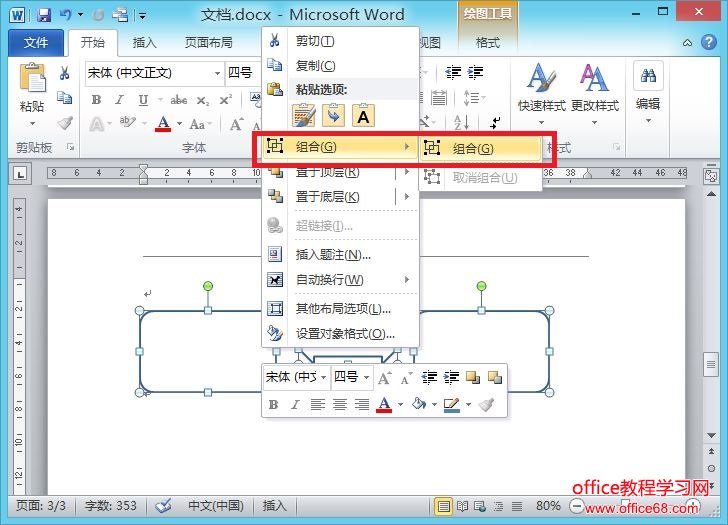This screenshot has width=728, height=525.
Task: Toggle the ruler button above scrollbar
Action: click(x=711, y=175)
